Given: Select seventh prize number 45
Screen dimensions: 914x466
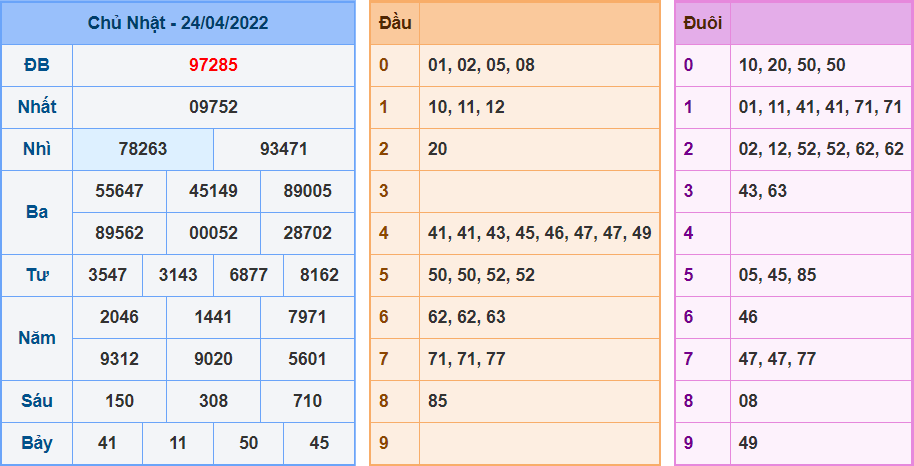Looking at the screenshot, I should [319, 443].
